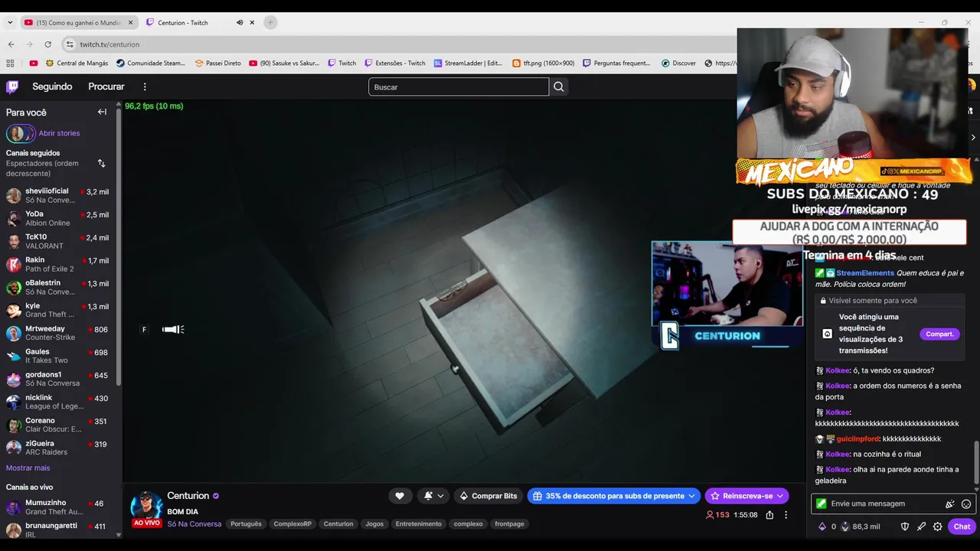The width and height of the screenshot is (980, 551).
Task: Sort followed channels by viewers
Action: point(101,163)
